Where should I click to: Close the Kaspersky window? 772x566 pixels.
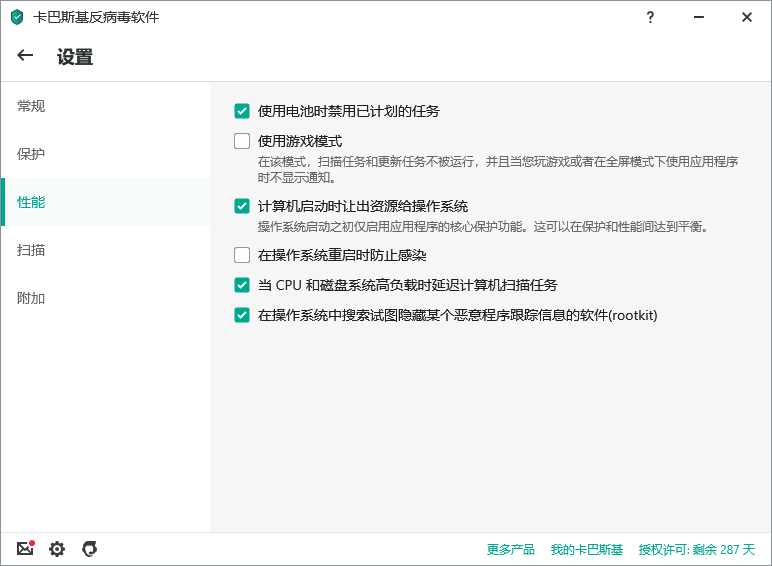click(747, 17)
